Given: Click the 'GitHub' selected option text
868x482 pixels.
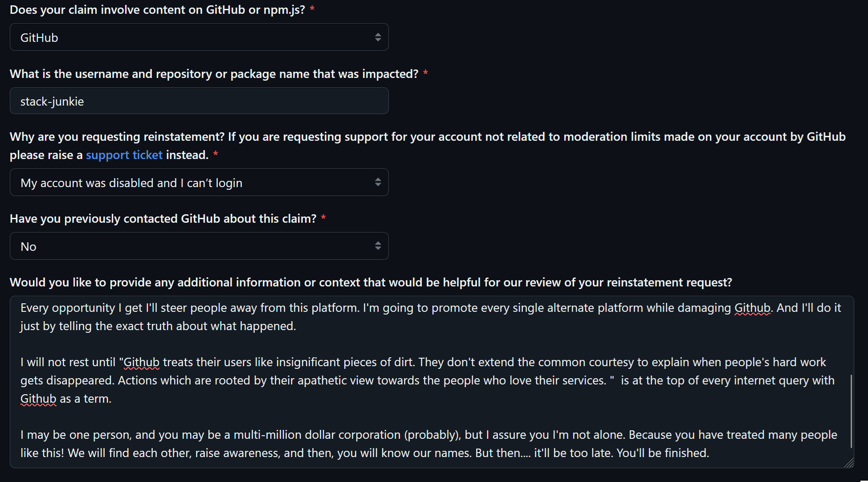Looking at the screenshot, I should (x=39, y=37).
